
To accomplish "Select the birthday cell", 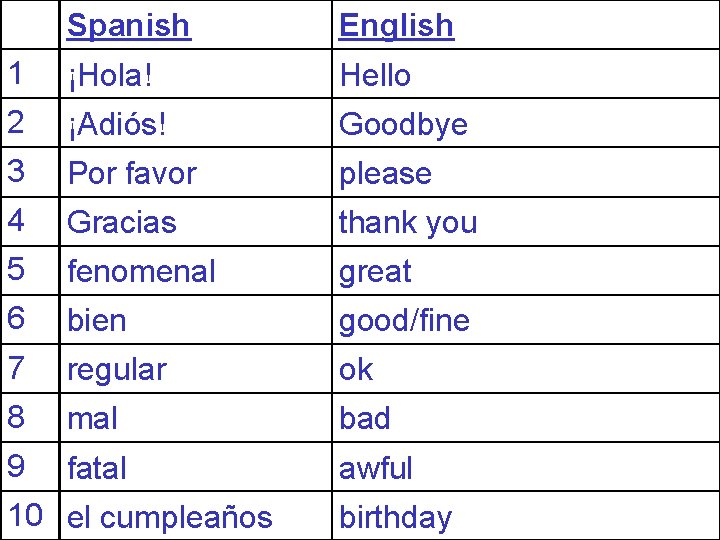I will [395, 517].
